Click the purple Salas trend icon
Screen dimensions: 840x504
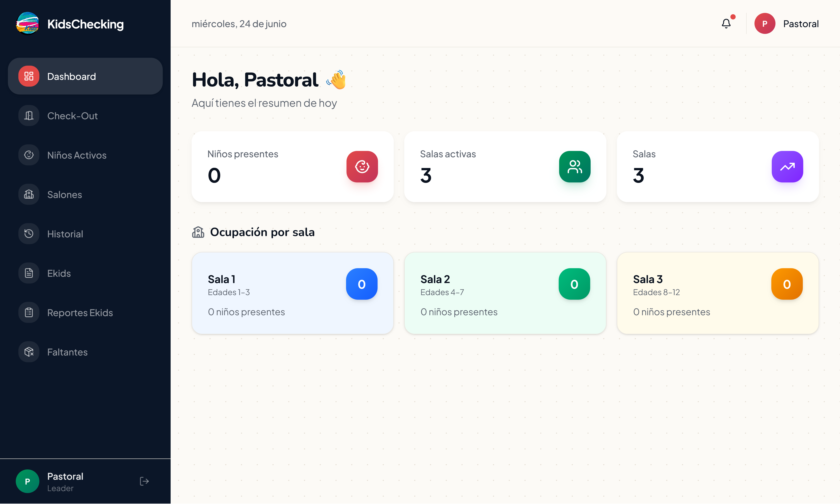pos(787,166)
